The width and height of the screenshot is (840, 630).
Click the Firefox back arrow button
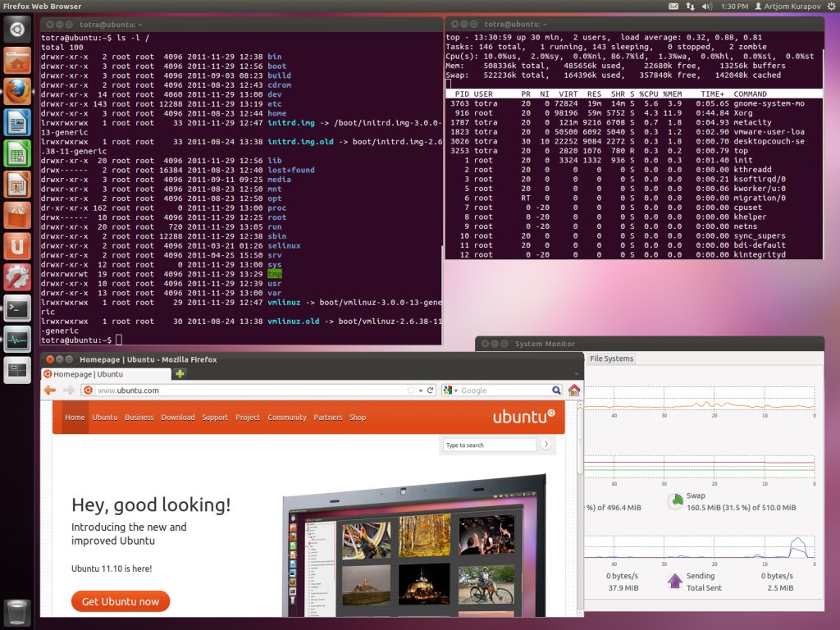tap(50, 390)
